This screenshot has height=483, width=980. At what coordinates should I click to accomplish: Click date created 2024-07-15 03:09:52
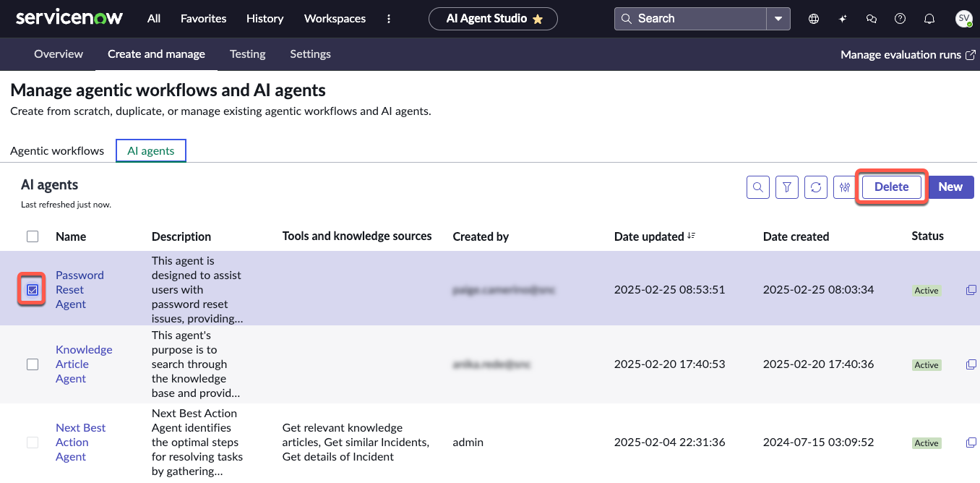tap(818, 443)
